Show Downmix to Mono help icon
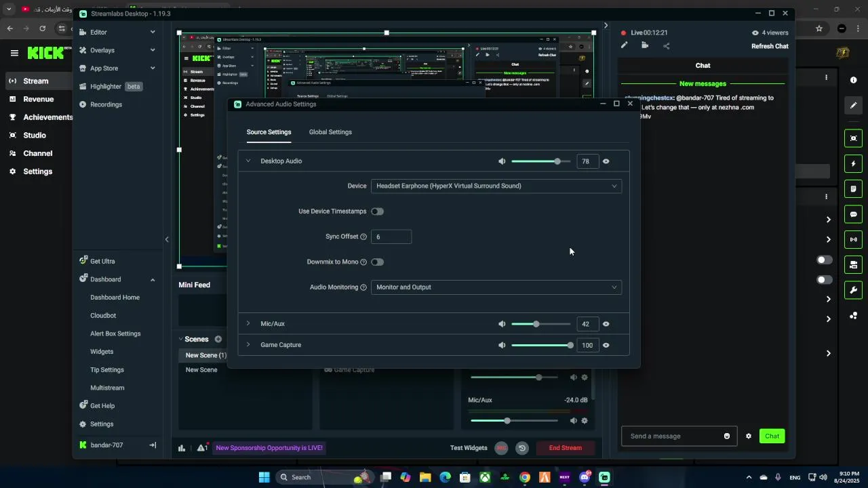Viewport: 868px width, 488px height. point(363,262)
